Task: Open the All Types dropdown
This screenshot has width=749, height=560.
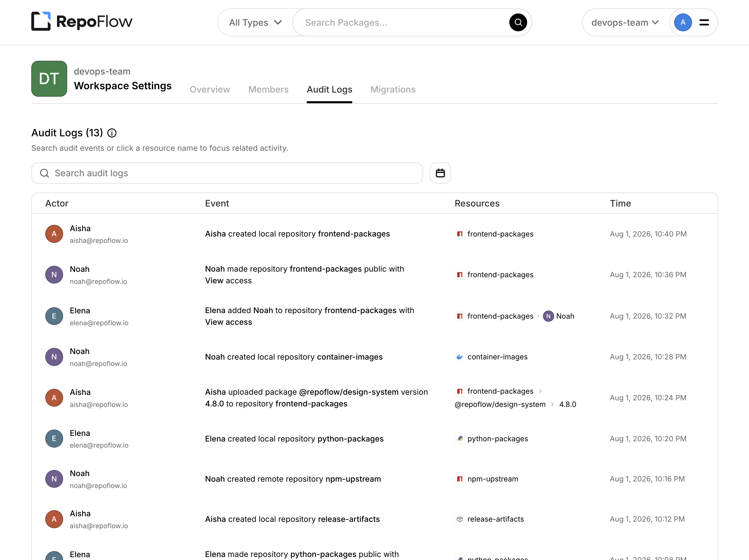Action: [255, 22]
